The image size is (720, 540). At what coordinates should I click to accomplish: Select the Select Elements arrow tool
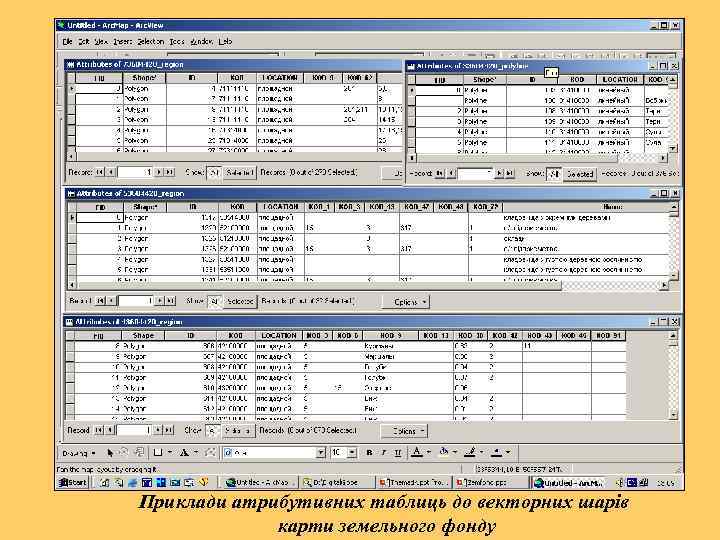pyautogui.click(x=110, y=453)
